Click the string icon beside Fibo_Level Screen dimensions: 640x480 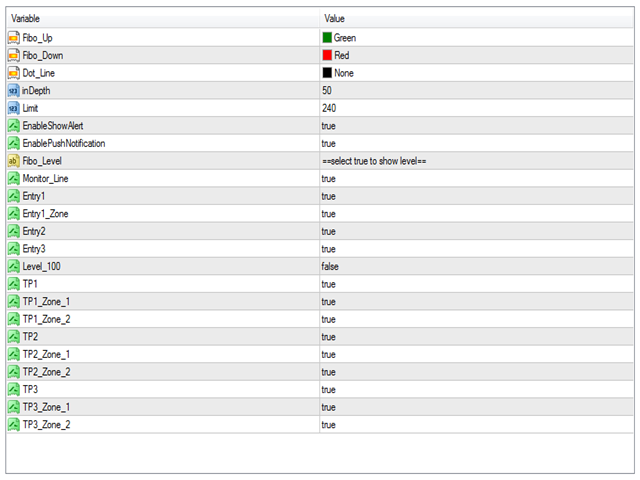pyautogui.click(x=13, y=161)
